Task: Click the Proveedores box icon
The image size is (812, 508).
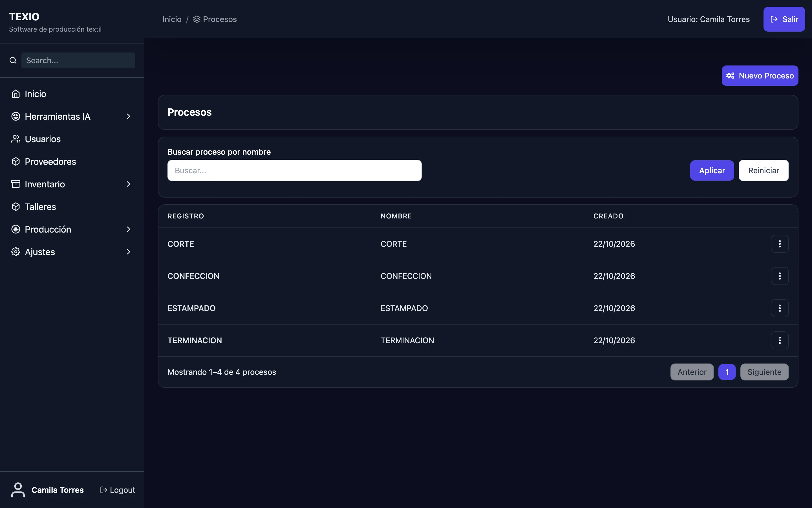Action: [x=16, y=161]
